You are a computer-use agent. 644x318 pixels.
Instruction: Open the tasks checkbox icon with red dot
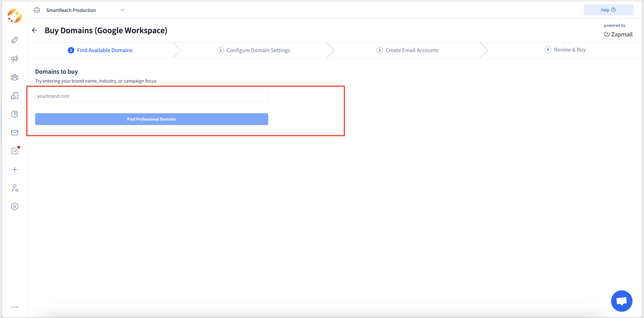(14, 151)
